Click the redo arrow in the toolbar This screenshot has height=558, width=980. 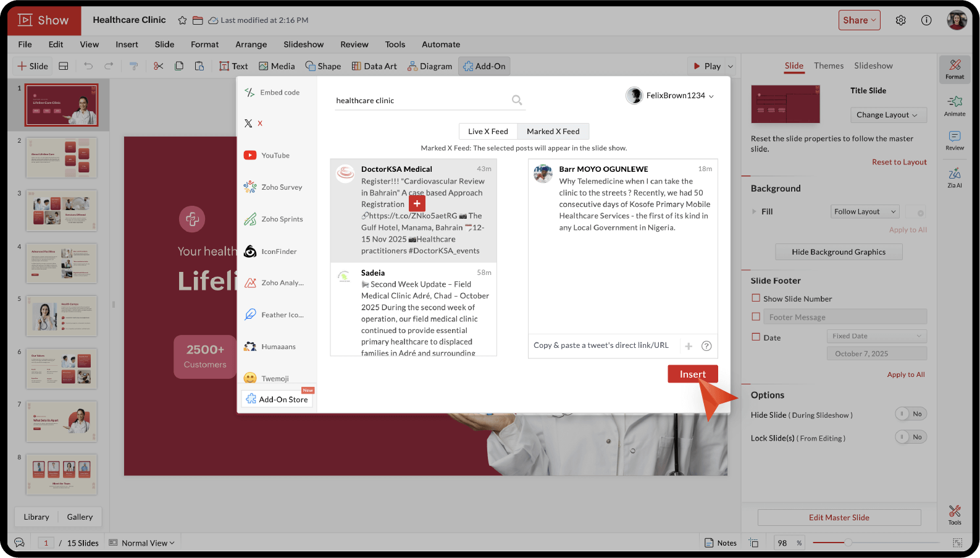point(109,66)
